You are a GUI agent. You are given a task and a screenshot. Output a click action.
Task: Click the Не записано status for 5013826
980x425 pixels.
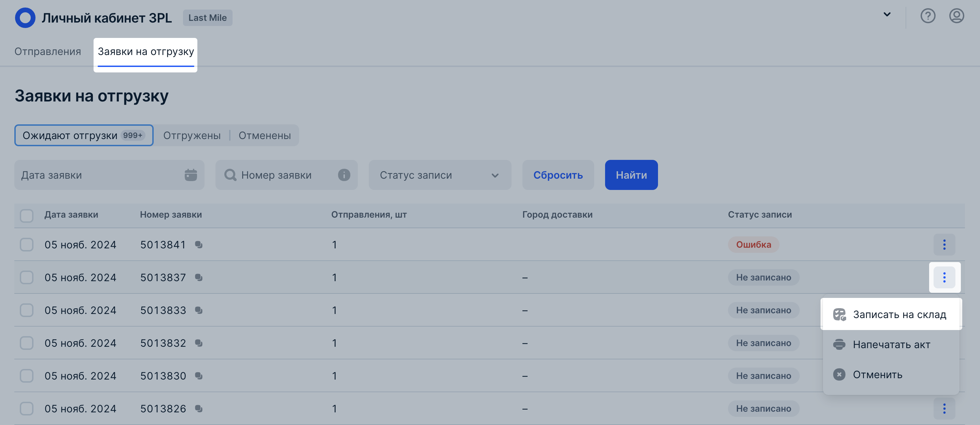click(x=763, y=408)
